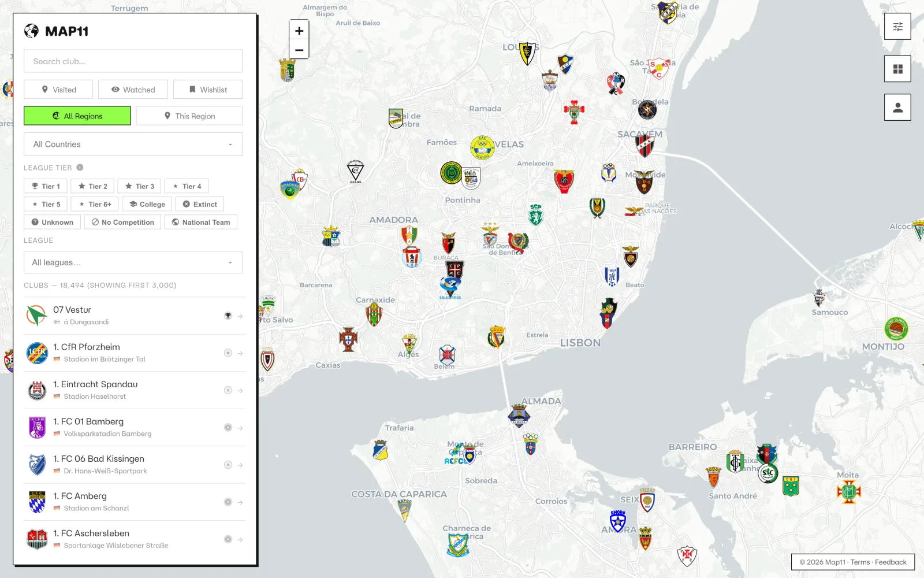Toggle Tier 6+ league filter
924x578 pixels.
(x=95, y=204)
